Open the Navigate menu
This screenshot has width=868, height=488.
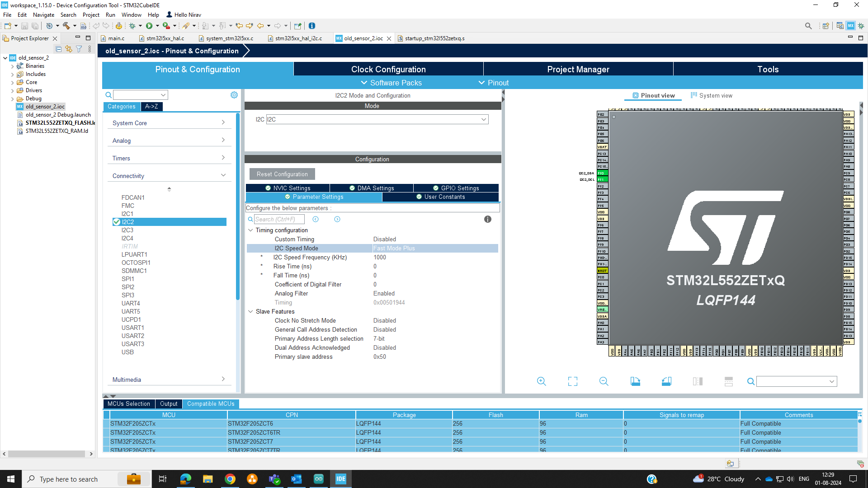point(43,14)
